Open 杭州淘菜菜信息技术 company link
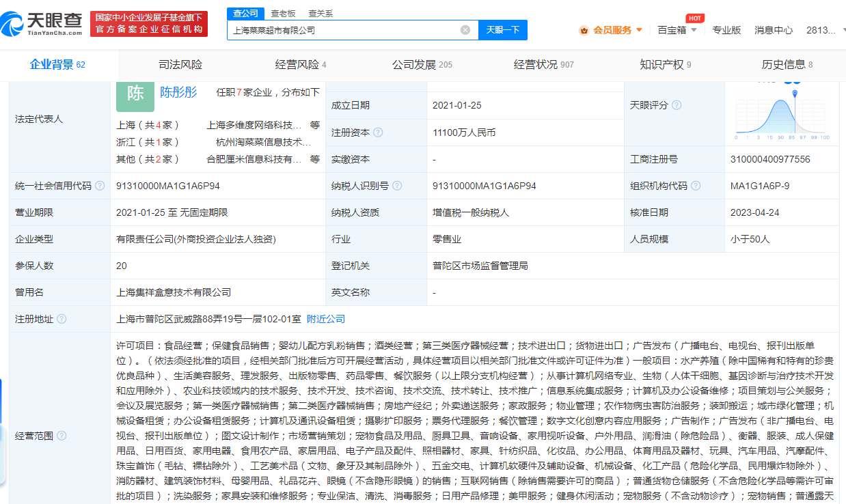The width and height of the screenshot is (846, 504). pyautogui.click(x=264, y=142)
